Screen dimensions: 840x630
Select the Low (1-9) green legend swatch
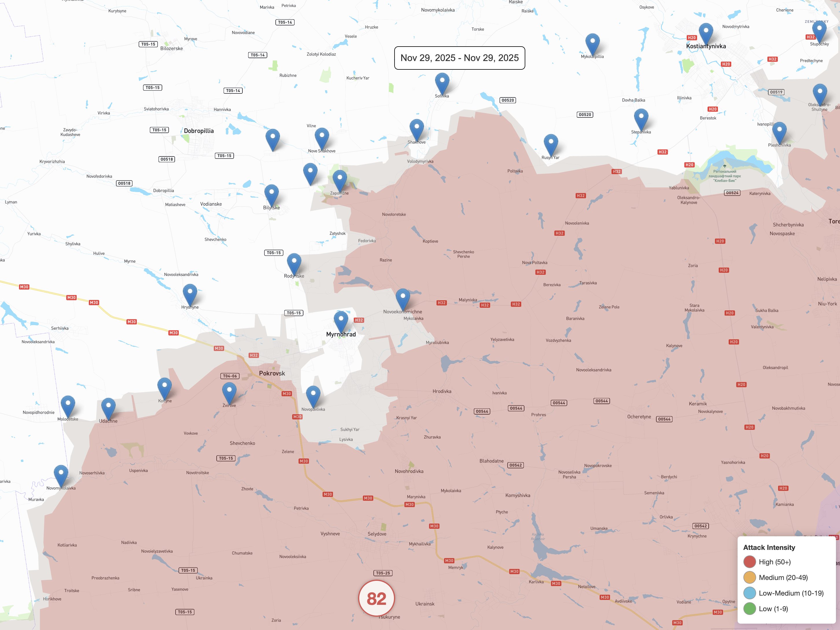point(749,609)
